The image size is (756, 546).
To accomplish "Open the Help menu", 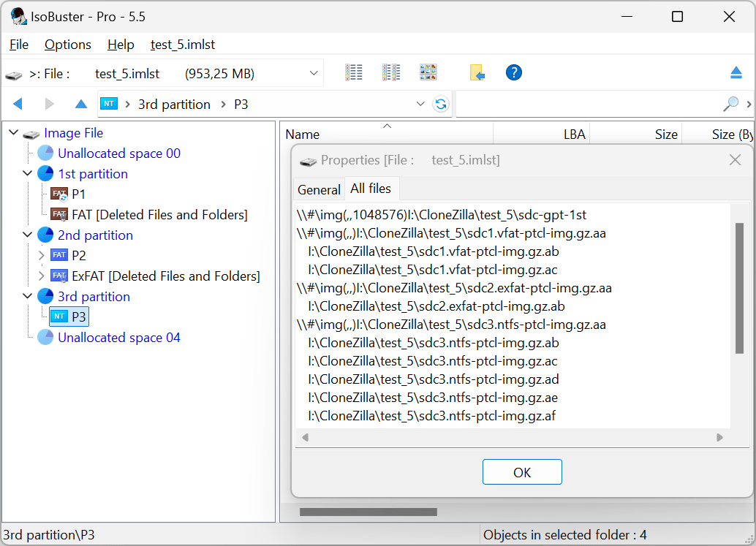I will coord(121,45).
